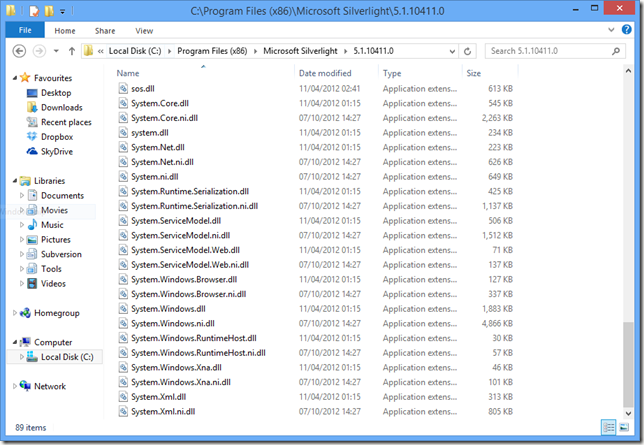Open Recent places in Favourites
The height and width of the screenshot is (445, 644).
point(66,122)
